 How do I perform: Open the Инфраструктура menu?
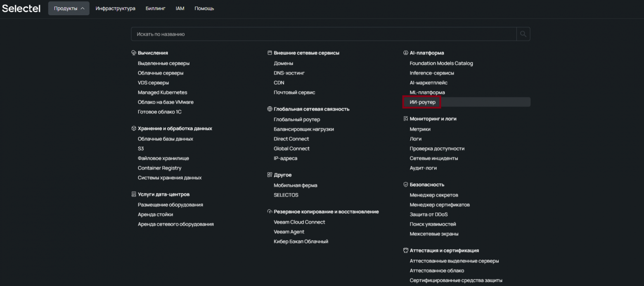116,8
